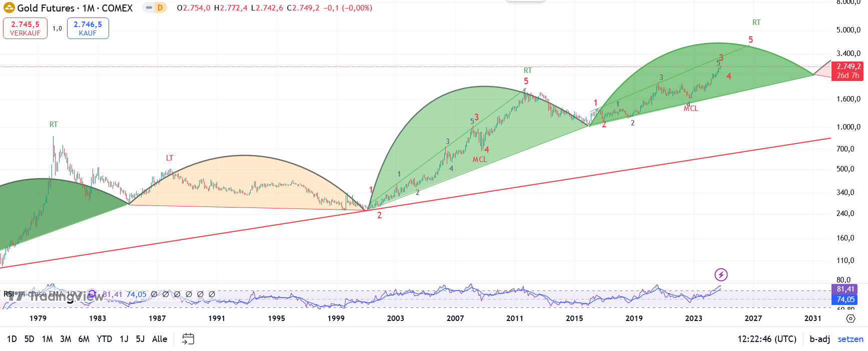Click the 2.754,0 open value in header

[x=196, y=8]
